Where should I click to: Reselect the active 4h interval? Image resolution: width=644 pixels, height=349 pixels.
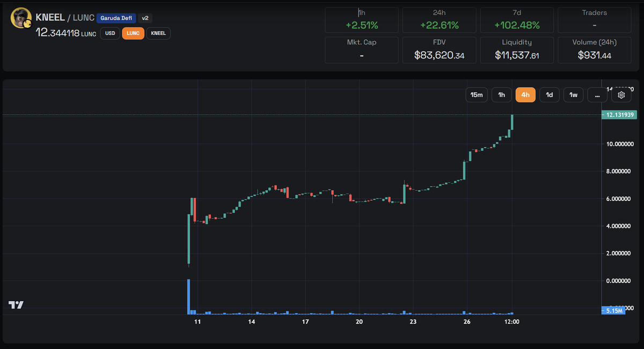pos(525,94)
